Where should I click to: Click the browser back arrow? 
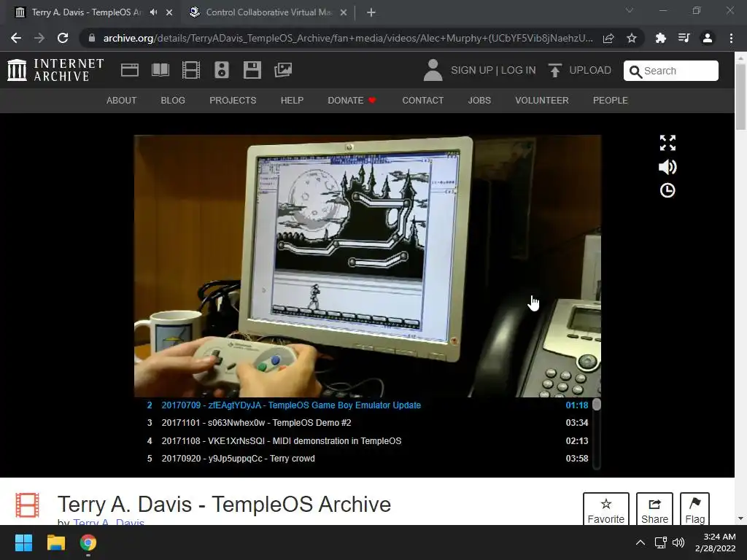coord(16,38)
